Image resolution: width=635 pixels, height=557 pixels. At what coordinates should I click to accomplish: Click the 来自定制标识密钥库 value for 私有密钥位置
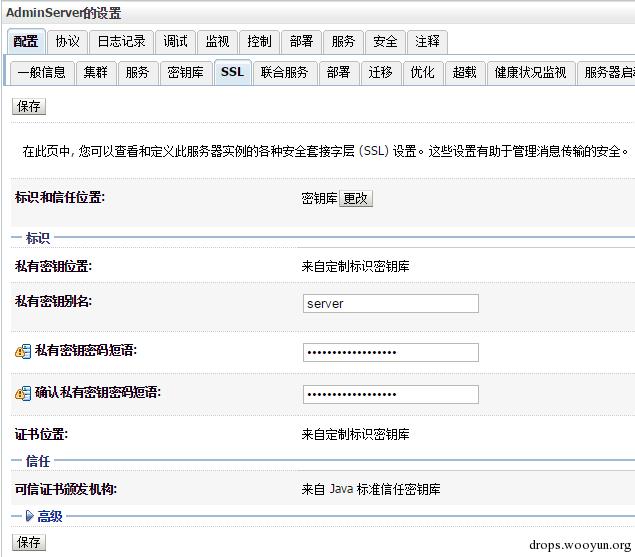(356, 267)
